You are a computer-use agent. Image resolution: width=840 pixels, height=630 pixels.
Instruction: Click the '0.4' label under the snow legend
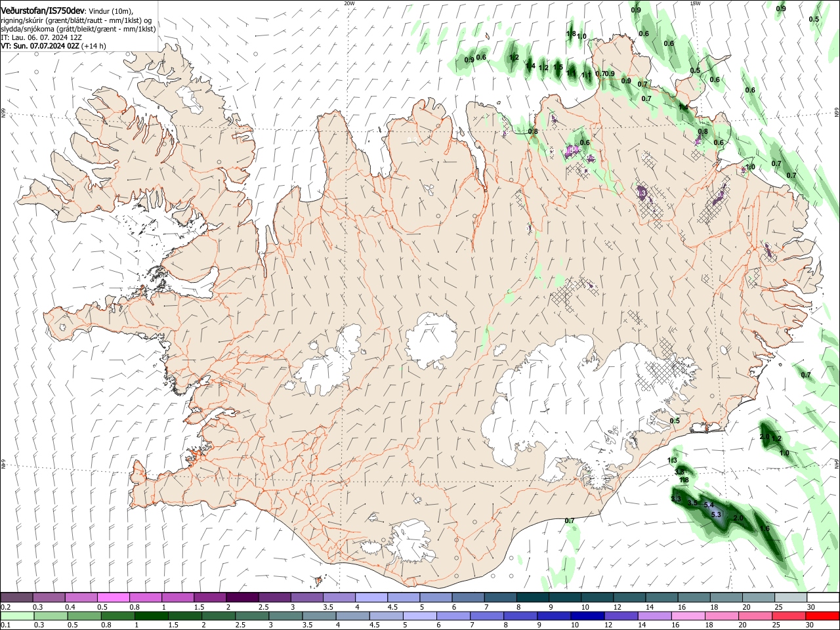pos(70,607)
